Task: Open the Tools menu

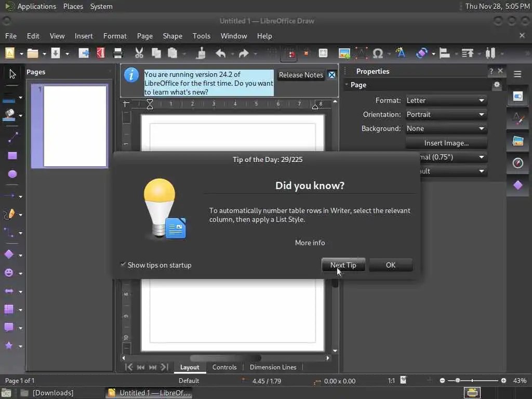Action: pyautogui.click(x=202, y=36)
